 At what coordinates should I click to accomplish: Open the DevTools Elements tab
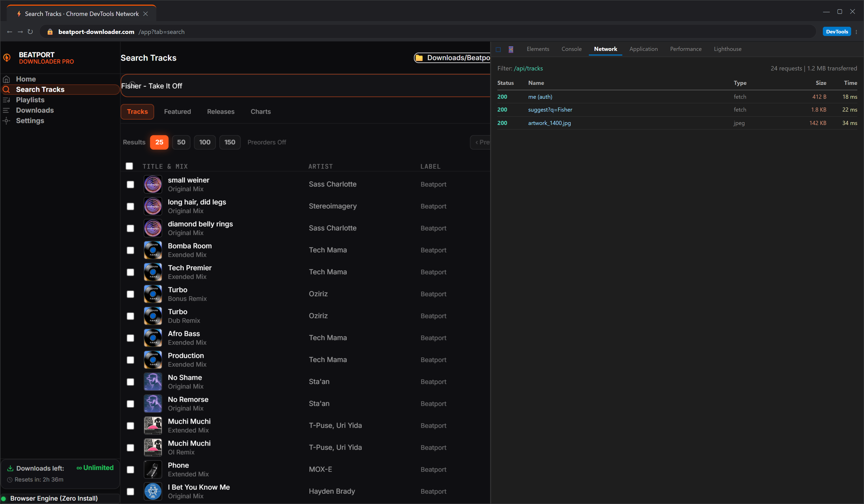(x=538, y=49)
